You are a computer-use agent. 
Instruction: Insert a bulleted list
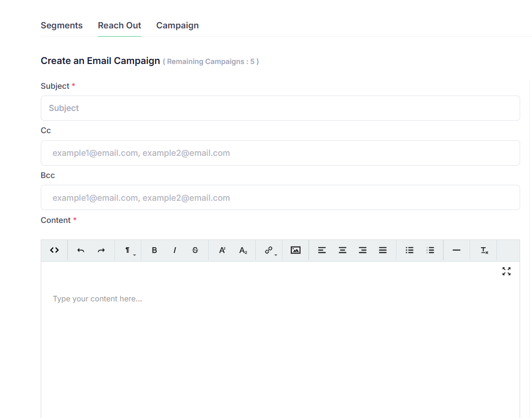pos(409,250)
